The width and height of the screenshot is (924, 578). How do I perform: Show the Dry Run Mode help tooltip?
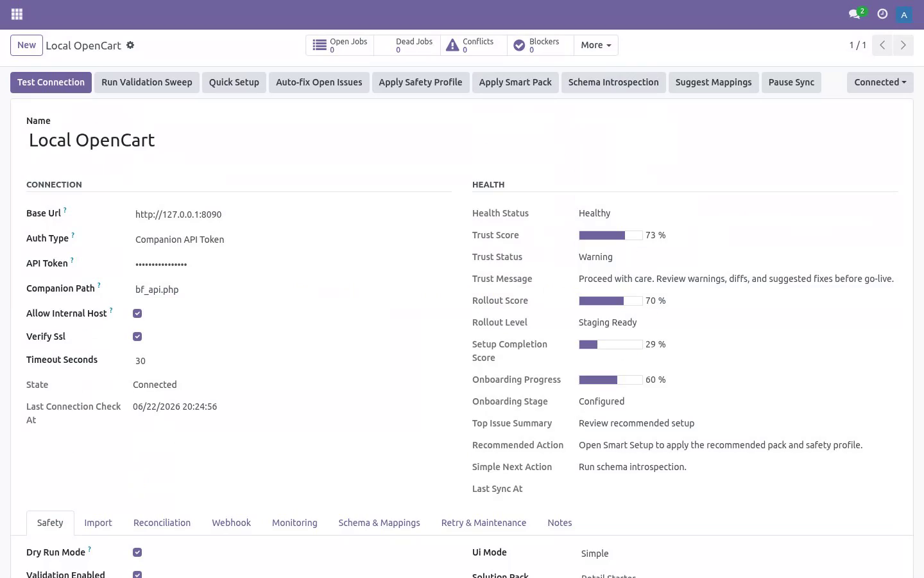89,549
